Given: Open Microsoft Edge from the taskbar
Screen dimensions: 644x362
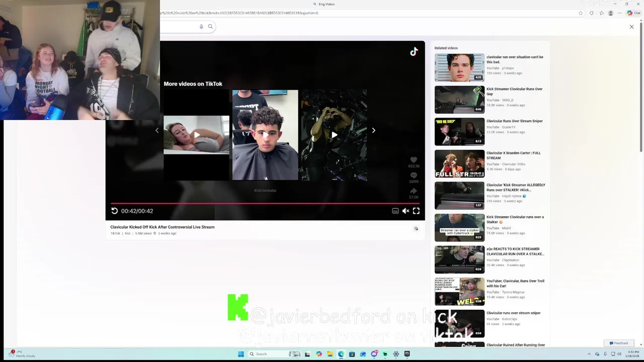Looking at the screenshot, I should tap(341, 354).
